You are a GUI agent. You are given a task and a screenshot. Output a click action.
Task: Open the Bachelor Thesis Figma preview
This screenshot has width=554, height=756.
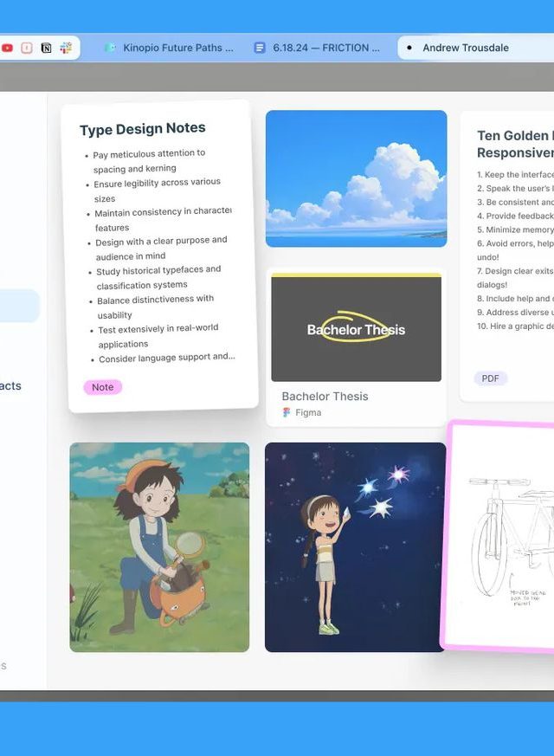click(356, 327)
